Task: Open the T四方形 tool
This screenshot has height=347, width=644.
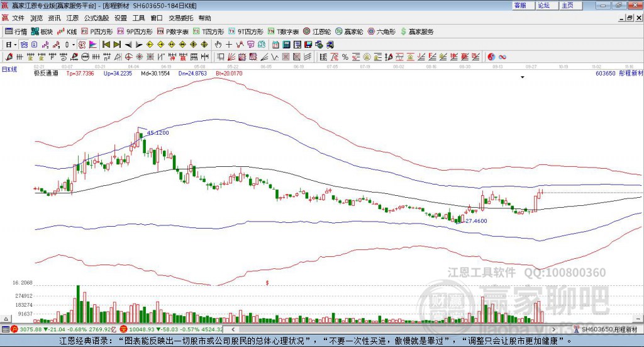Action: tap(209, 31)
